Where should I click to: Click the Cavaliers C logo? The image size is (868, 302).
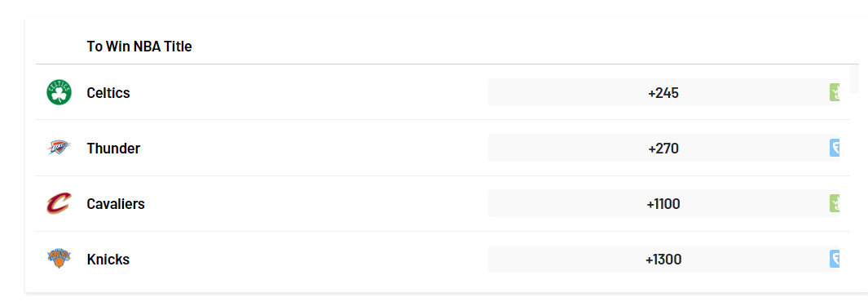click(59, 203)
